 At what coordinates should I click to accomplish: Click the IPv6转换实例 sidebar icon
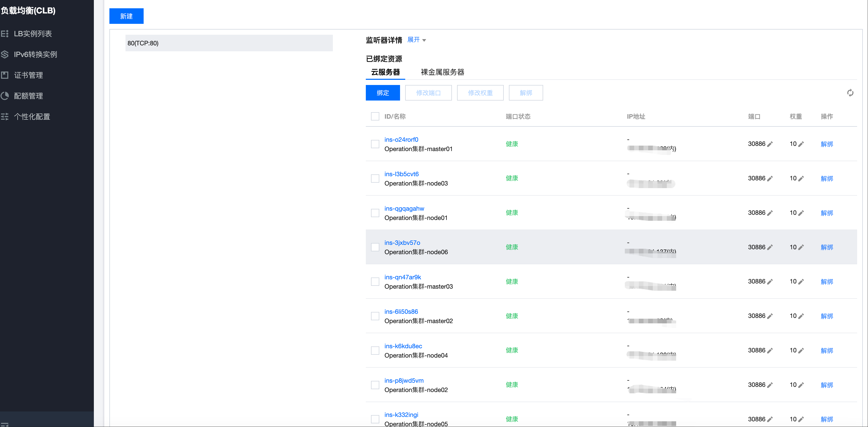point(5,54)
